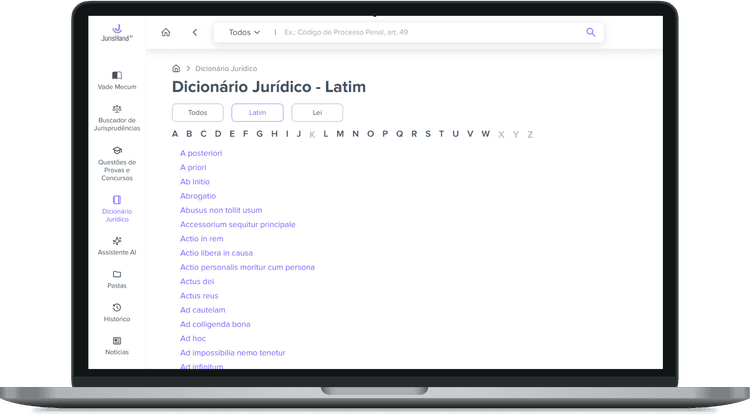Filter by letter F
The width and height of the screenshot is (750, 416).
[x=245, y=134]
